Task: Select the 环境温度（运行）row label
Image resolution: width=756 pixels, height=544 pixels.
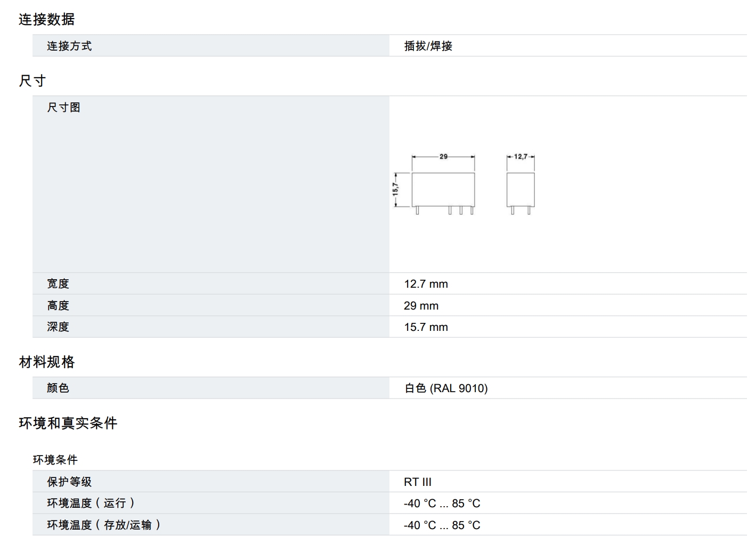Action: coord(91,504)
